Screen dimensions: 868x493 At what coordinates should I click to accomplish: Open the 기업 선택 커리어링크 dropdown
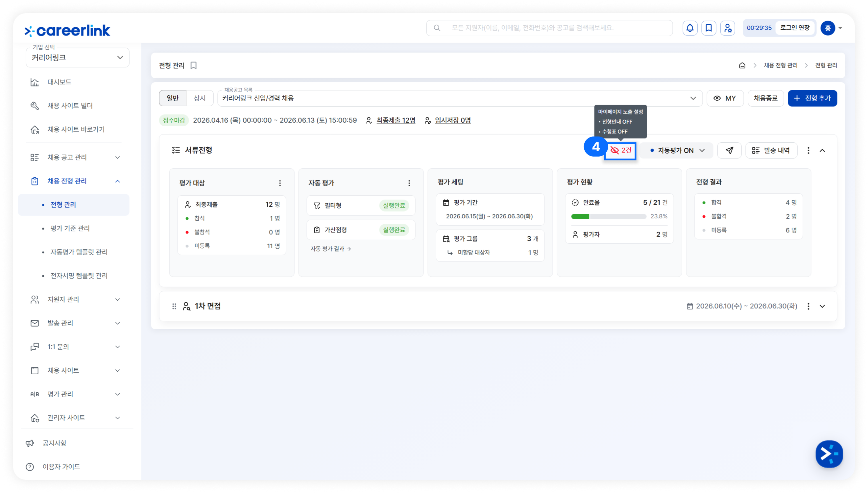tap(78, 58)
